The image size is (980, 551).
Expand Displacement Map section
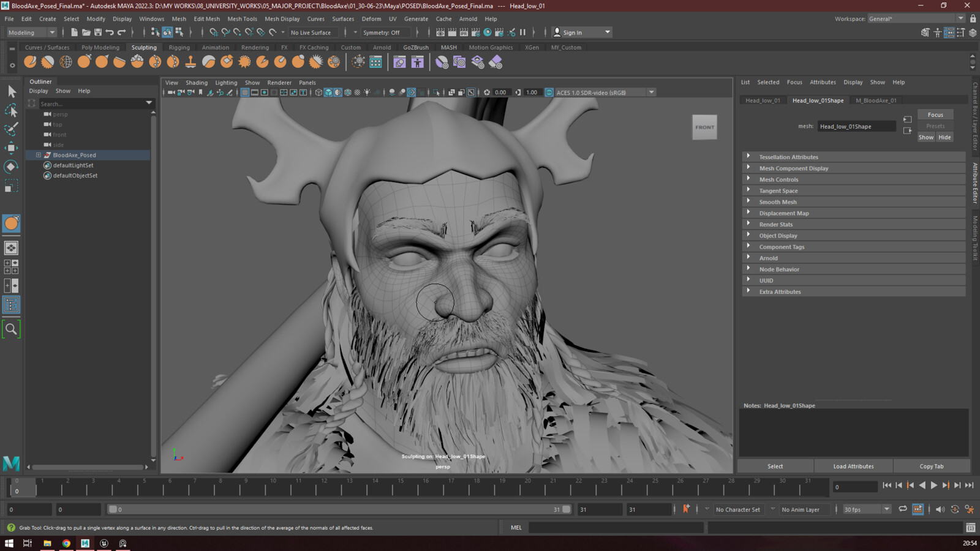(854, 213)
